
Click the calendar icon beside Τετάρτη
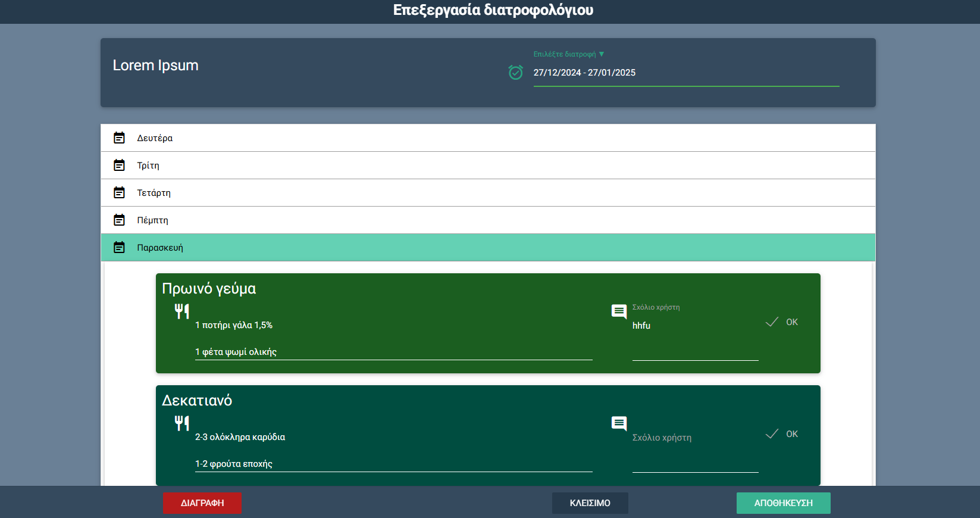[119, 192]
